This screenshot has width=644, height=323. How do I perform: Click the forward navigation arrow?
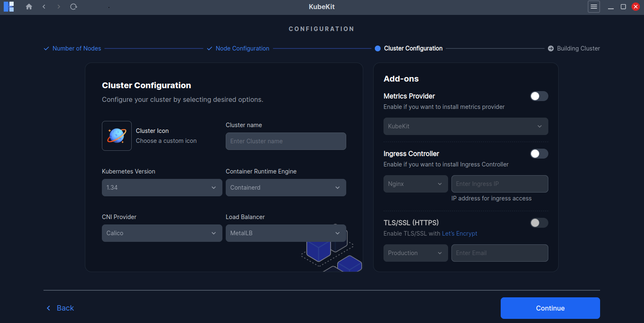(59, 7)
